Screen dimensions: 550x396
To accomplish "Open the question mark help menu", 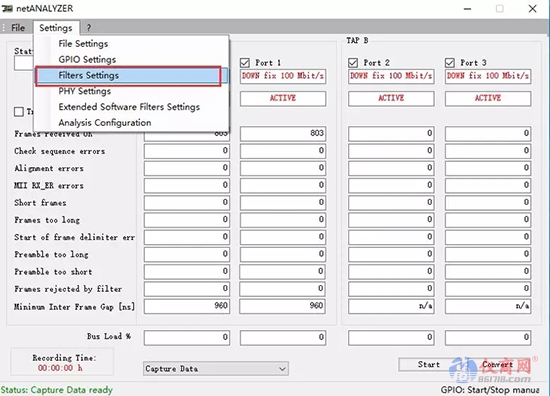I will (x=89, y=28).
